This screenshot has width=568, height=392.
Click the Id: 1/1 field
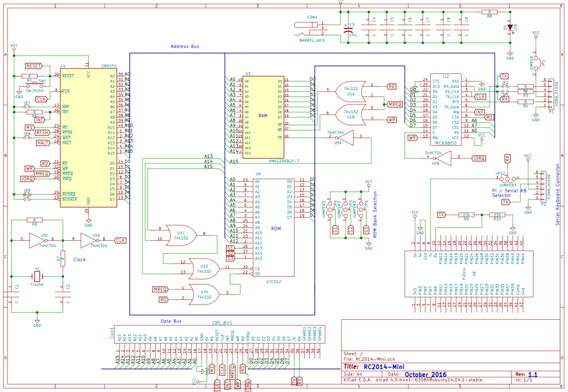click(524, 380)
